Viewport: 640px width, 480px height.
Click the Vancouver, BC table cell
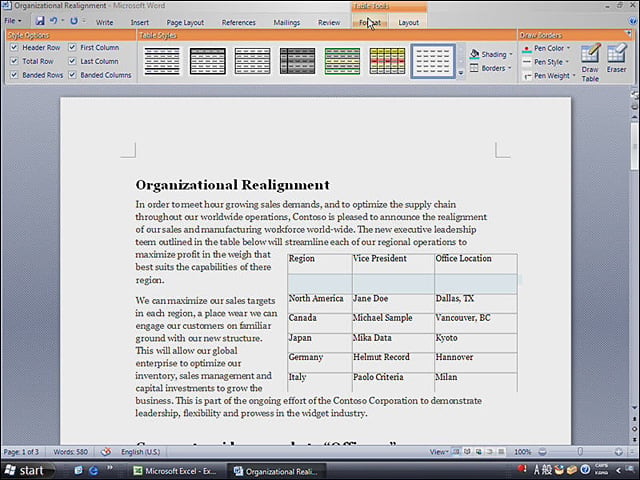click(476, 323)
